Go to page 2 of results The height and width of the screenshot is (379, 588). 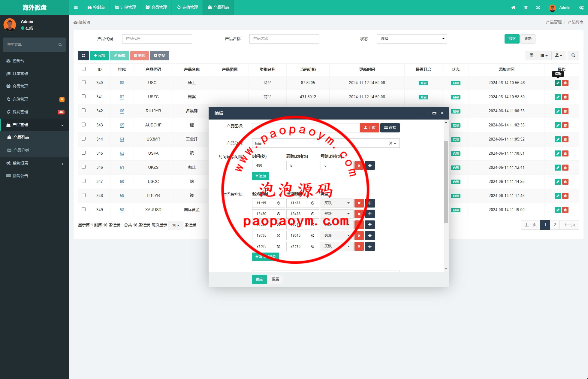[555, 225]
